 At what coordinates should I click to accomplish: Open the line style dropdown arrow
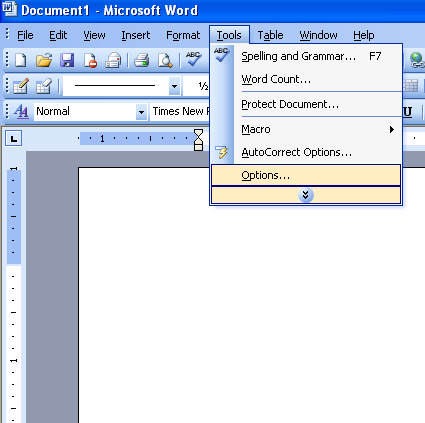[x=174, y=86]
